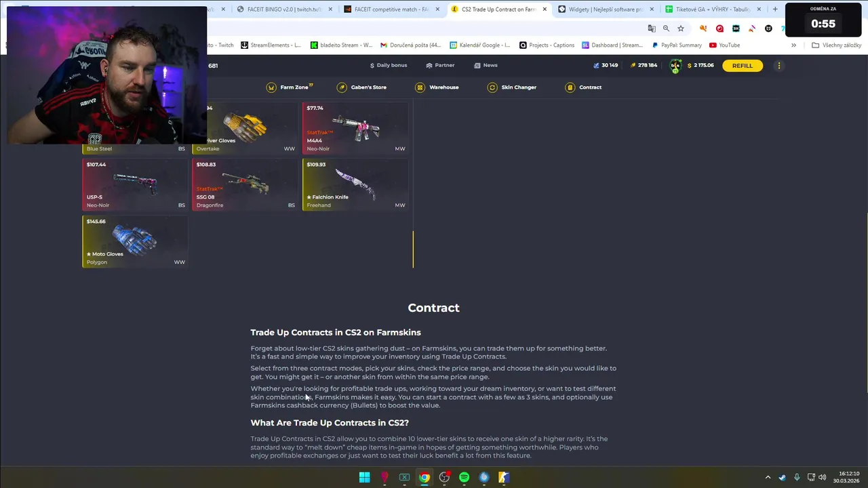This screenshot has height=488, width=868.
Task: Click the page vertical scrollbar
Action: coord(865,304)
